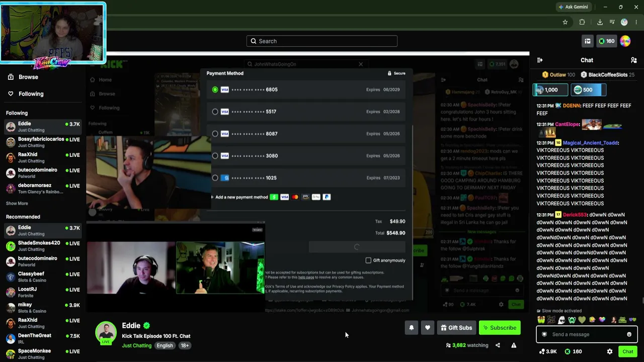Open Eddie's streamer avatar
The width and height of the screenshot is (644, 362).
coord(106,332)
